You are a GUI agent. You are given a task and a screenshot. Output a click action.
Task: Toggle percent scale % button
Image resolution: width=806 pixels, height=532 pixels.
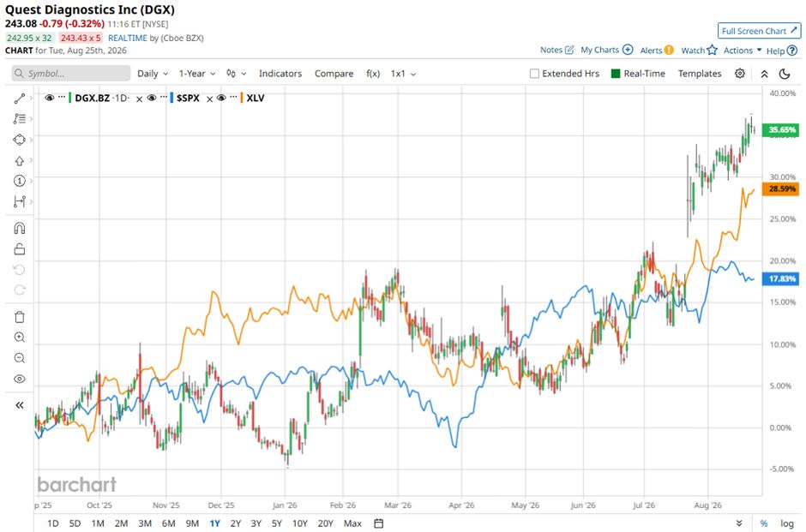(x=764, y=523)
